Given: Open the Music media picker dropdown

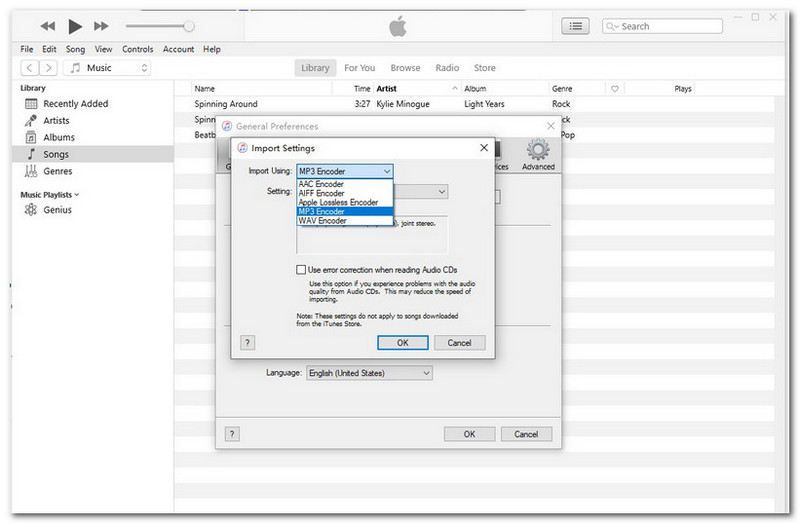Looking at the screenshot, I should (107, 68).
